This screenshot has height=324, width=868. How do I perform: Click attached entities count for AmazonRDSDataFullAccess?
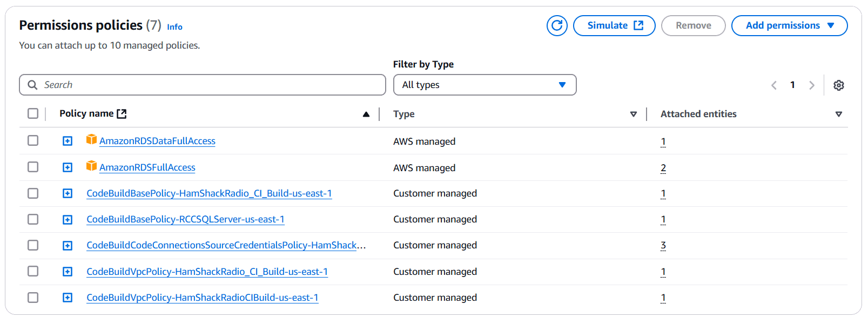pos(663,141)
